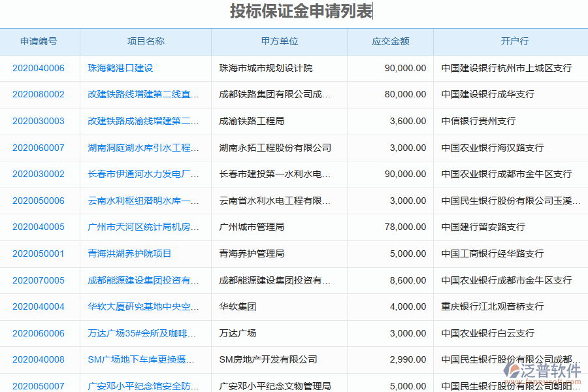Open application number 2020070005 link

pyautogui.click(x=39, y=280)
